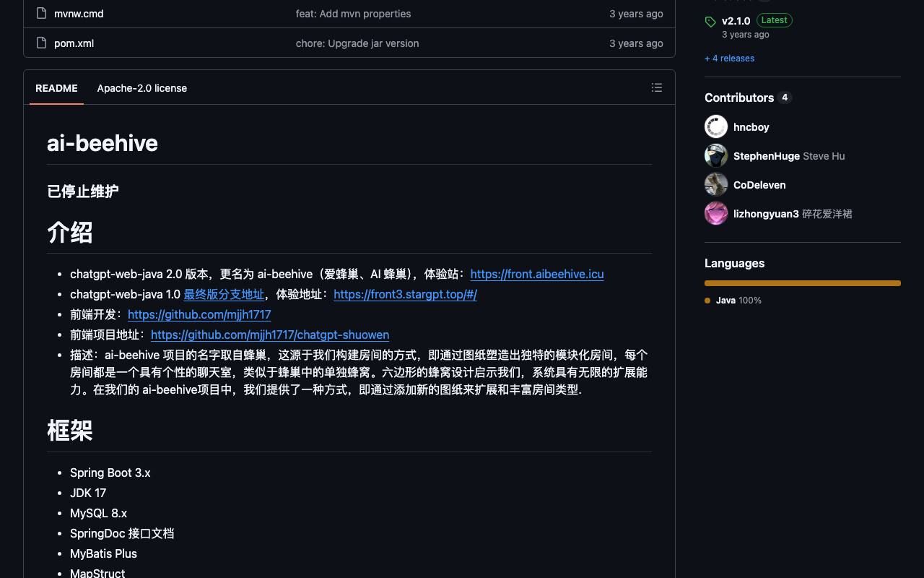
Task: Open CoDeleven's avatar
Action: (x=716, y=184)
